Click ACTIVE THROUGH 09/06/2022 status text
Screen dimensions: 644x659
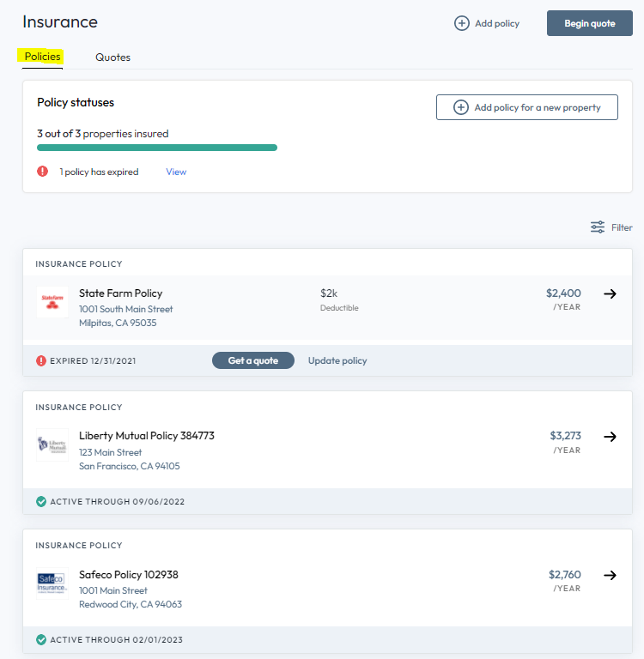(x=118, y=501)
